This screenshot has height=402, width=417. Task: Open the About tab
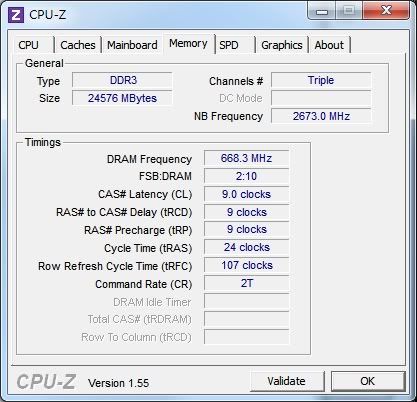coord(329,45)
